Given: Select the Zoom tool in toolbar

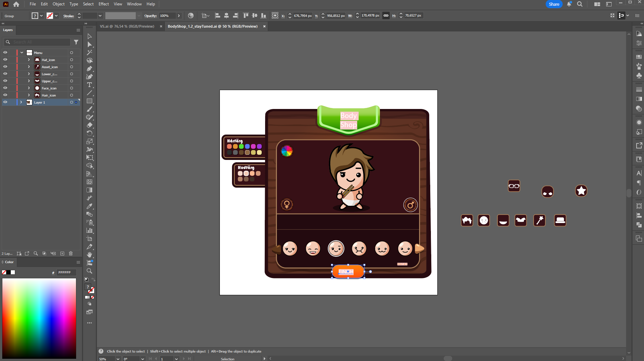Looking at the screenshot, I should (89, 271).
